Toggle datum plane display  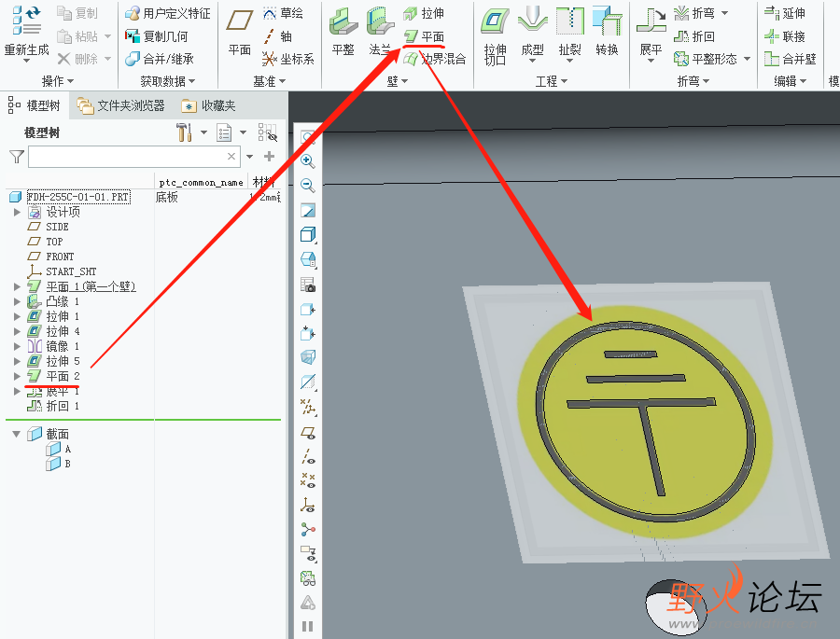pos(307,433)
